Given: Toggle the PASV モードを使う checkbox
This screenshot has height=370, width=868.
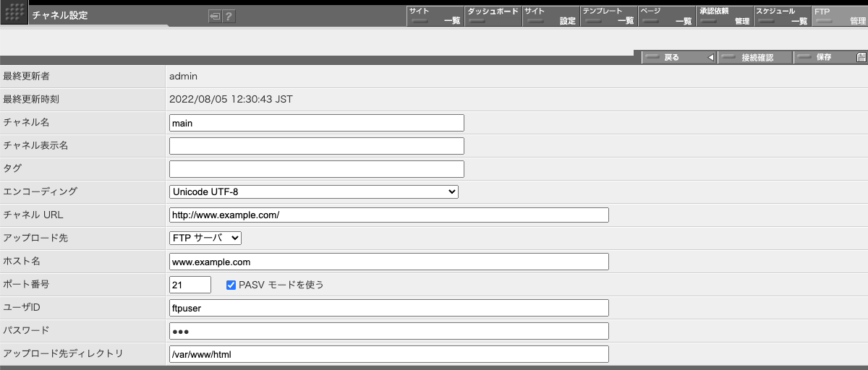Looking at the screenshot, I should (x=231, y=285).
